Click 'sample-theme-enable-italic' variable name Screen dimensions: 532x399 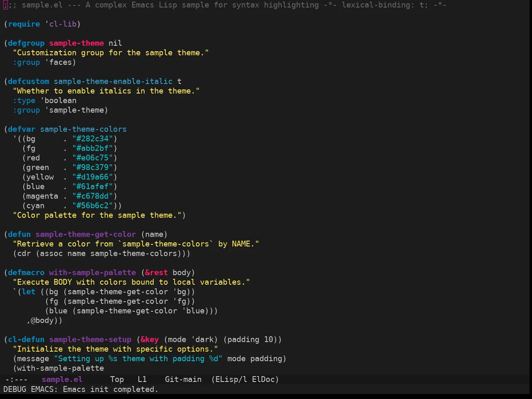coord(113,81)
